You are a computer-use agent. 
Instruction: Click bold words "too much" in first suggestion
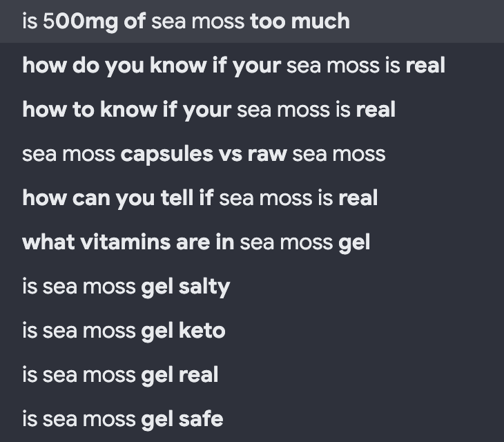click(x=300, y=21)
